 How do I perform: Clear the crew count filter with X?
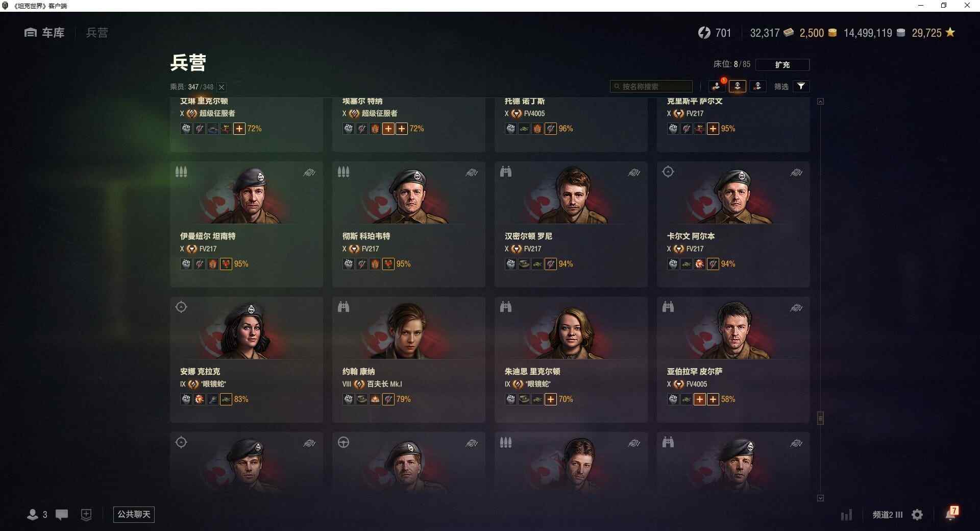(222, 87)
